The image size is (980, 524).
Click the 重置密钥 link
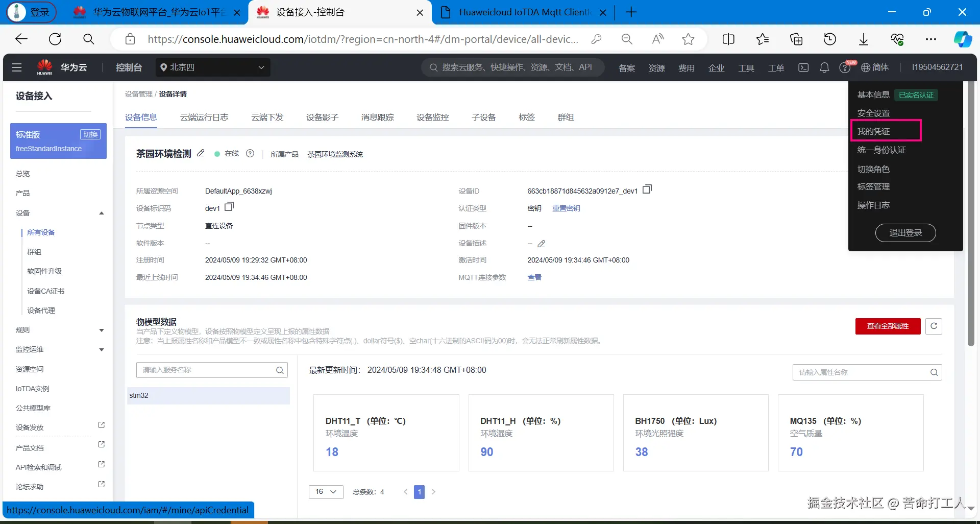(x=566, y=208)
